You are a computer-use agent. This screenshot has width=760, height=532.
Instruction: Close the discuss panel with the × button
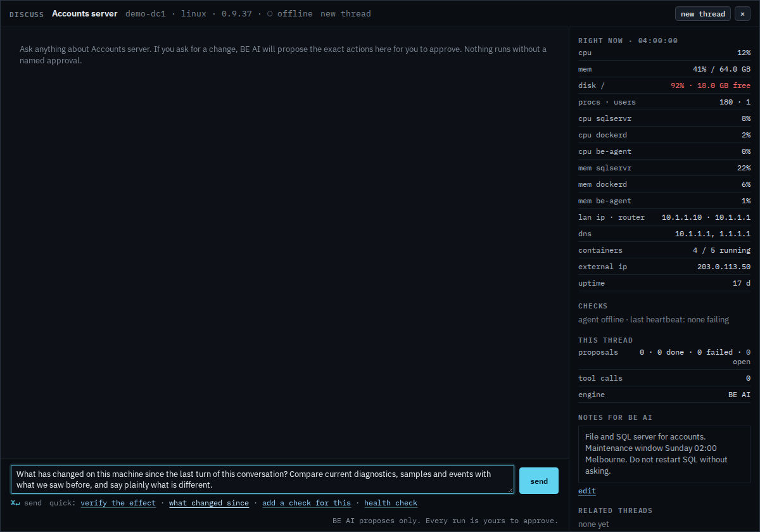(742, 14)
